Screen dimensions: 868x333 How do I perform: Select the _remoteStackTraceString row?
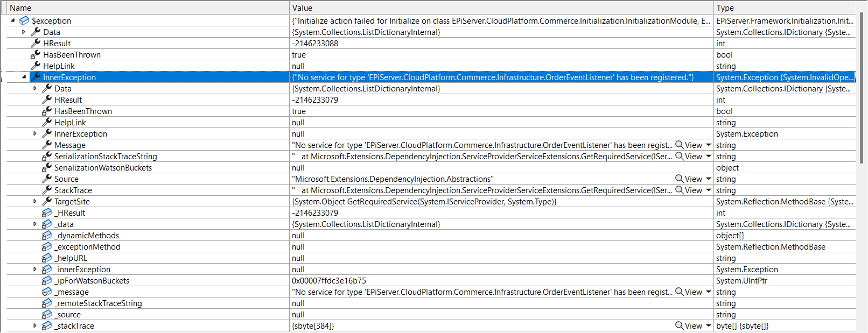(x=98, y=303)
